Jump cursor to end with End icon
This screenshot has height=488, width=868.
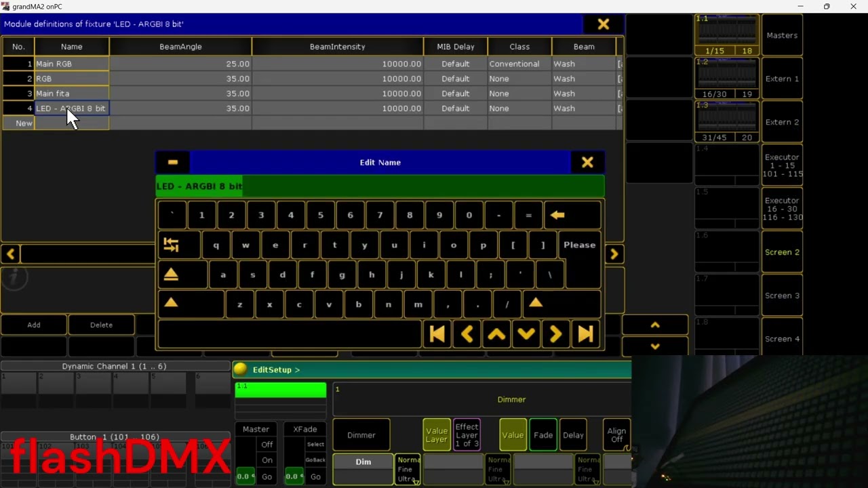click(x=587, y=334)
